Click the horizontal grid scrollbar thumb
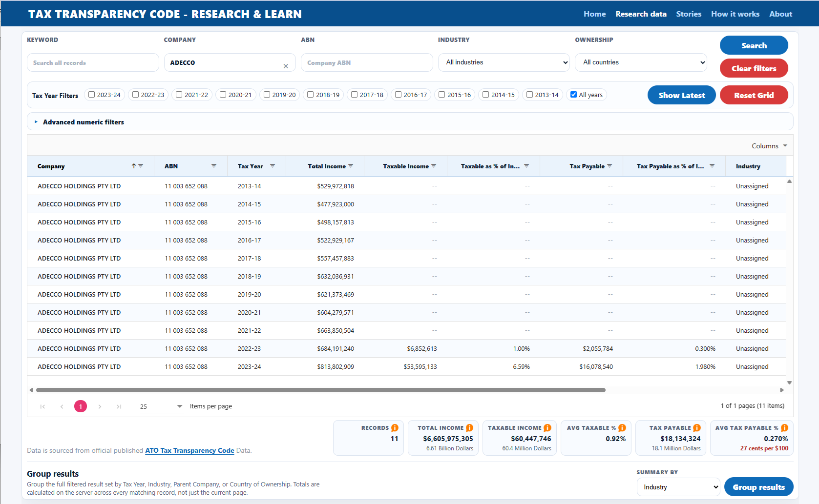Image resolution: width=819 pixels, height=504 pixels. coord(321,390)
